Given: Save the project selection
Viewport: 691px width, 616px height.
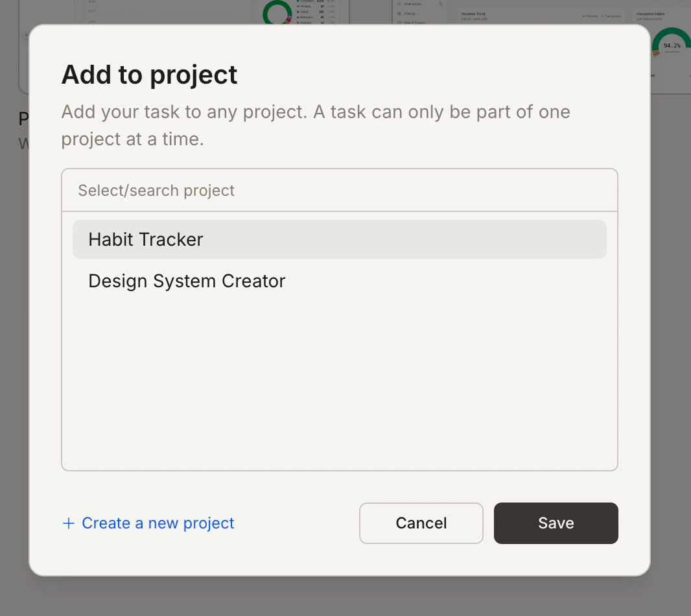Looking at the screenshot, I should [556, 523].
